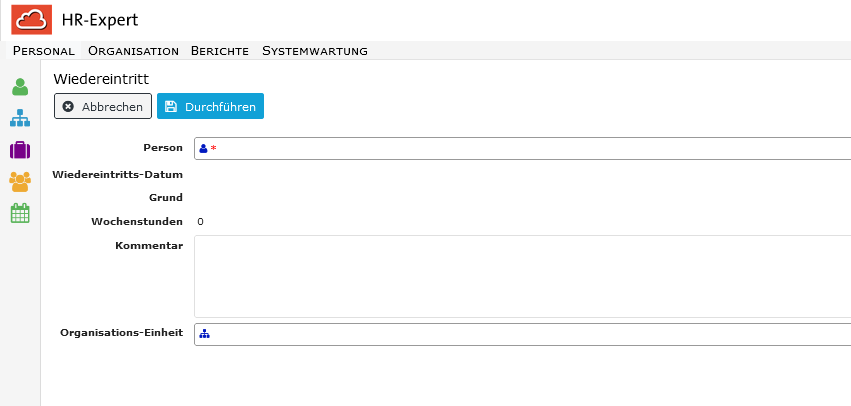Select the orange people group sidebar icon
This screenshot has height=406, width=851.
coord(20,182)
